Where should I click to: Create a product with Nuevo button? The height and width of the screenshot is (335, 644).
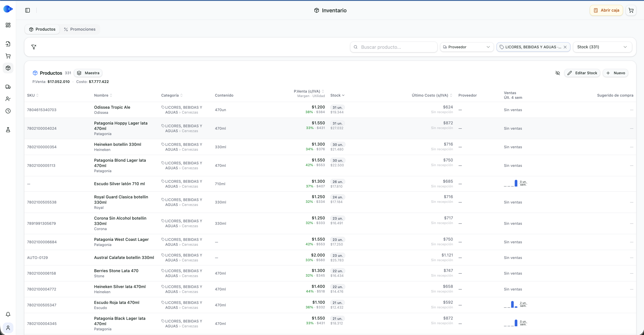pyautogui.click(x=616, y=73)
